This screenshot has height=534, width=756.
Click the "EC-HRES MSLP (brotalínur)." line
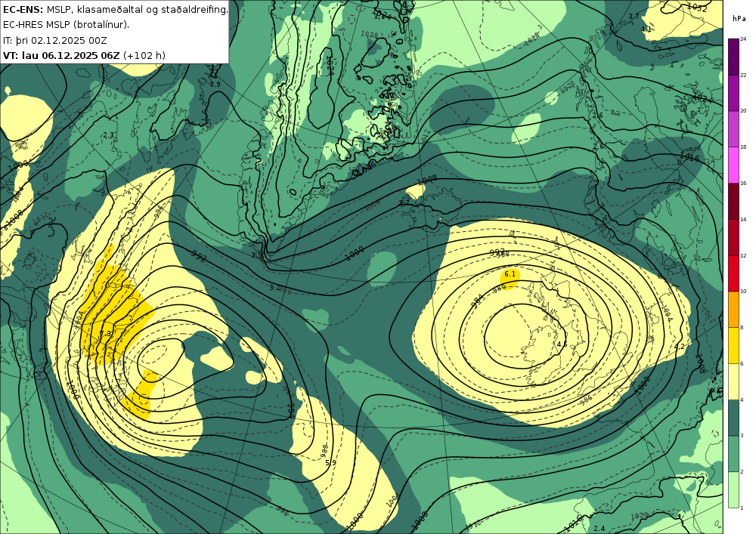[66, 25]
